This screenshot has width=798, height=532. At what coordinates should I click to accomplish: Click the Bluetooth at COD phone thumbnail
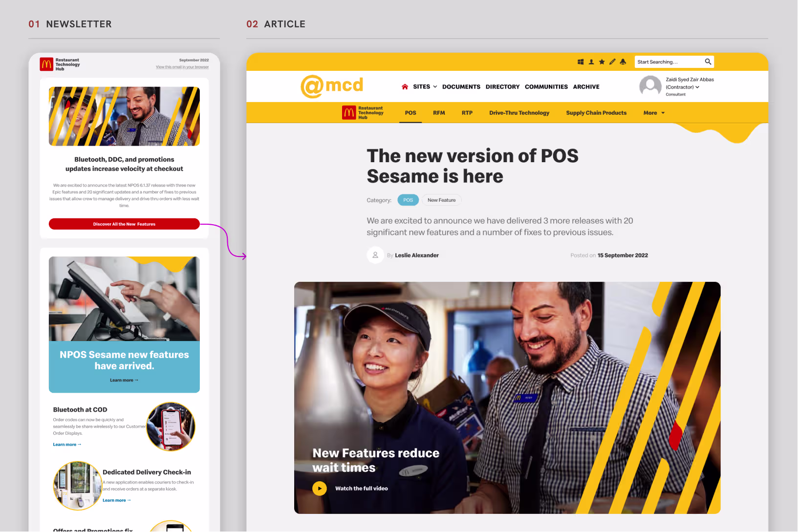(171, 426)
